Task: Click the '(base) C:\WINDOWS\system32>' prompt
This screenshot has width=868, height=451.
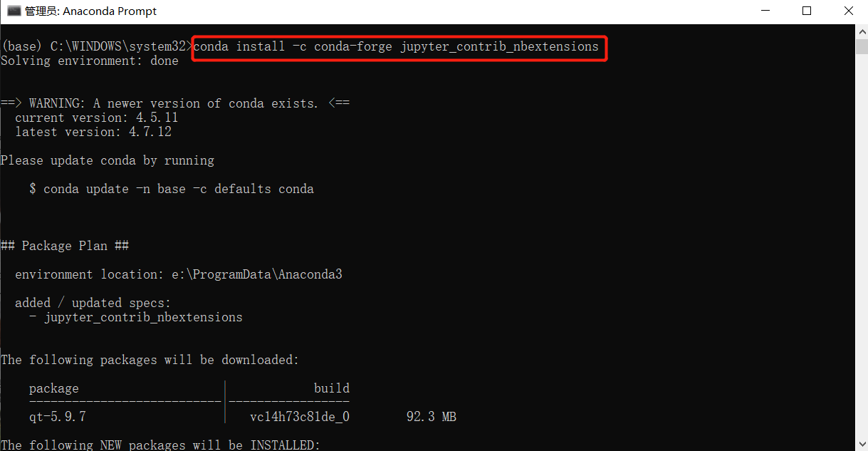Action: click(x=97, y=46)
